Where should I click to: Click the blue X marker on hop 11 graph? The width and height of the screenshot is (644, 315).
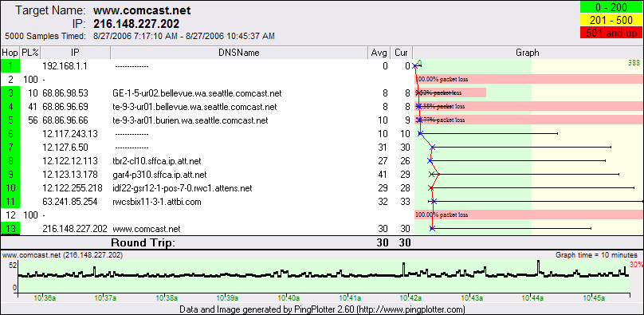(434, 201)
